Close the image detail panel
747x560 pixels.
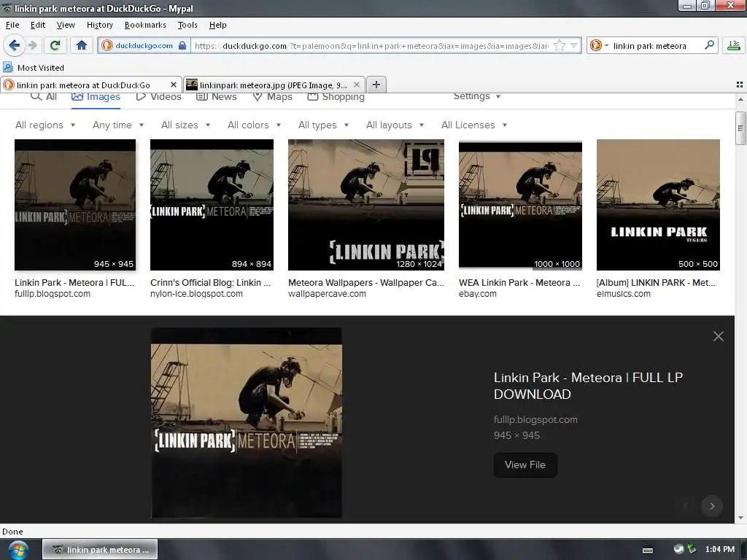(718, 336)
